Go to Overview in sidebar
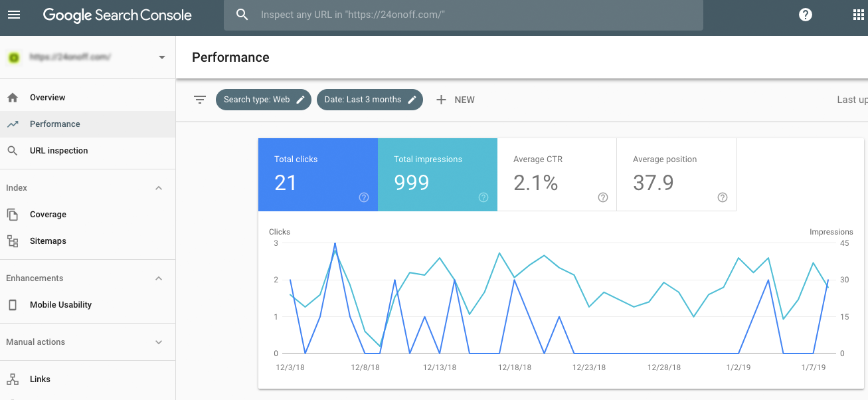This screenshot has width=868, height=400. pos(88,98)
